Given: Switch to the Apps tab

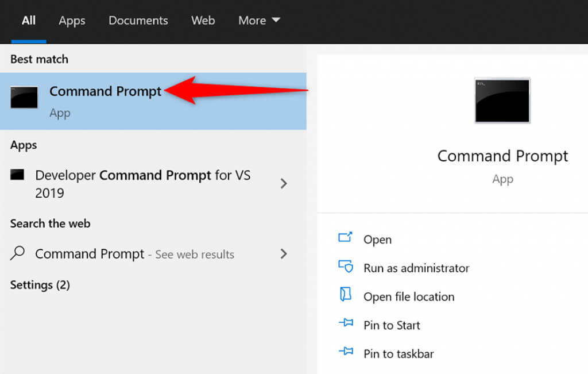Looking at the screenshot, I should coord(72,21).
